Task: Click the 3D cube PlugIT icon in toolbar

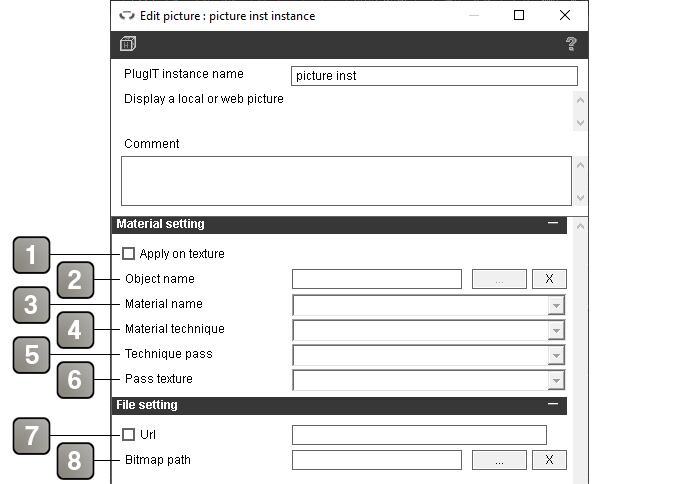Action: [128, 44]
